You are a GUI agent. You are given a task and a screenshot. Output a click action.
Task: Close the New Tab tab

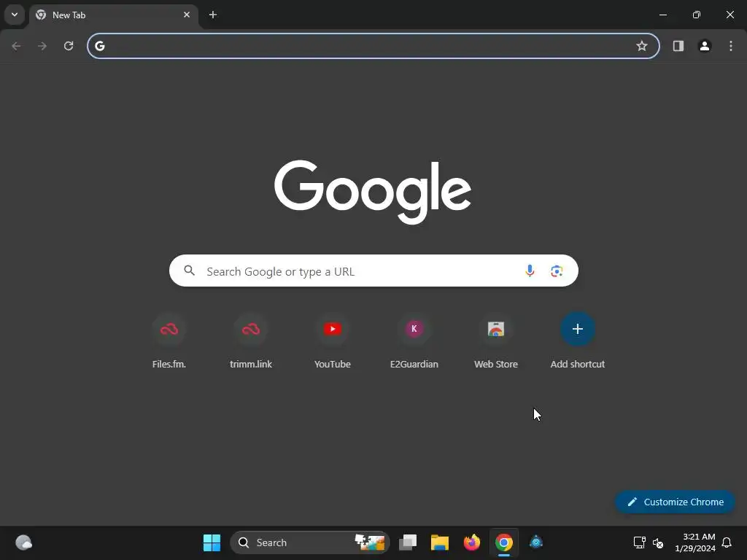click(x=187, y=15)
